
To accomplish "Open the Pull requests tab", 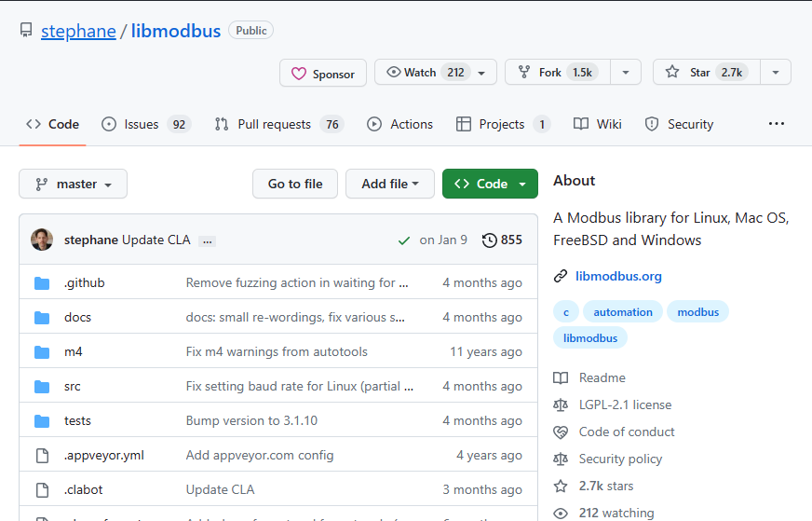I will [x=279, y=124].
